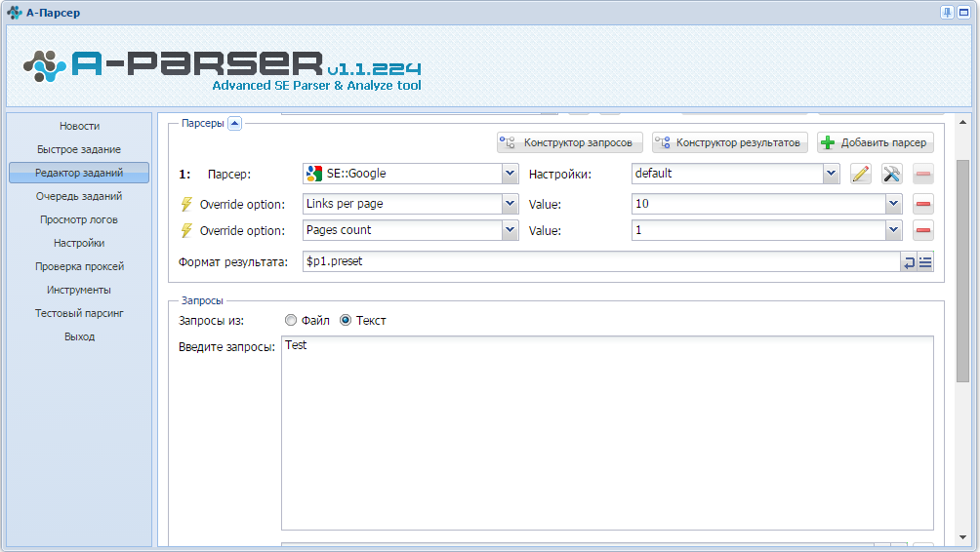Screen dimensions: 980x552
Task: Open Pages count option dropdown
Action: (510, 230)
